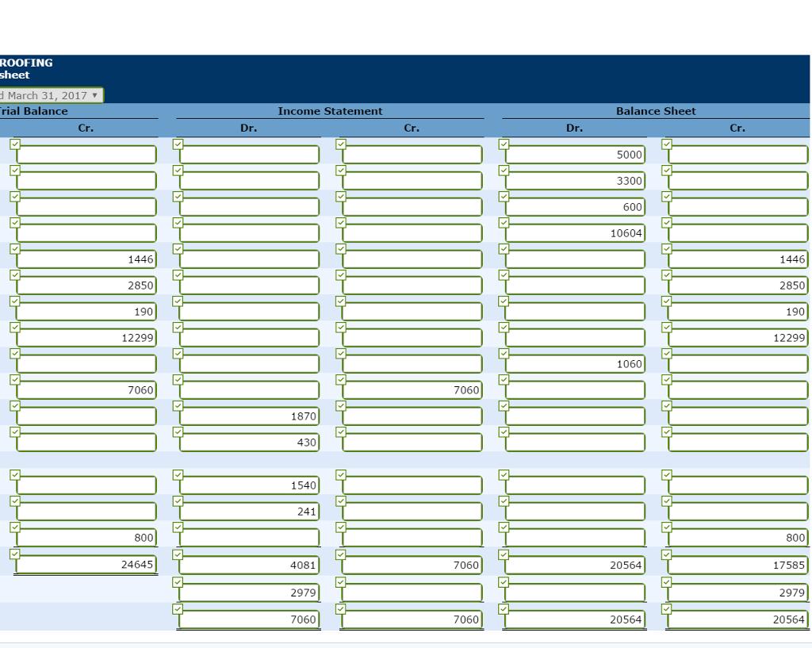
Task: Click the checkmark icon beside the 3300 field
Action: 504,171
